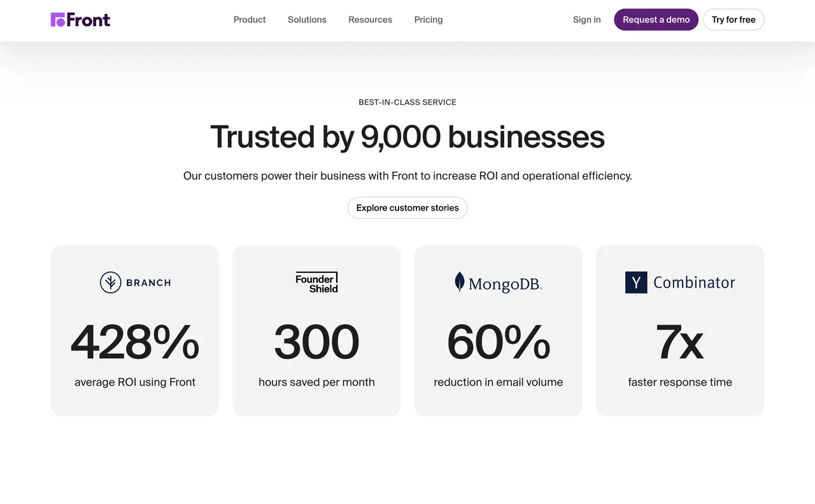The width and height of the screenshot is (815, 504).
Task: Click the Trusted by 9,000 businesses heading
Action: (407, 137)
